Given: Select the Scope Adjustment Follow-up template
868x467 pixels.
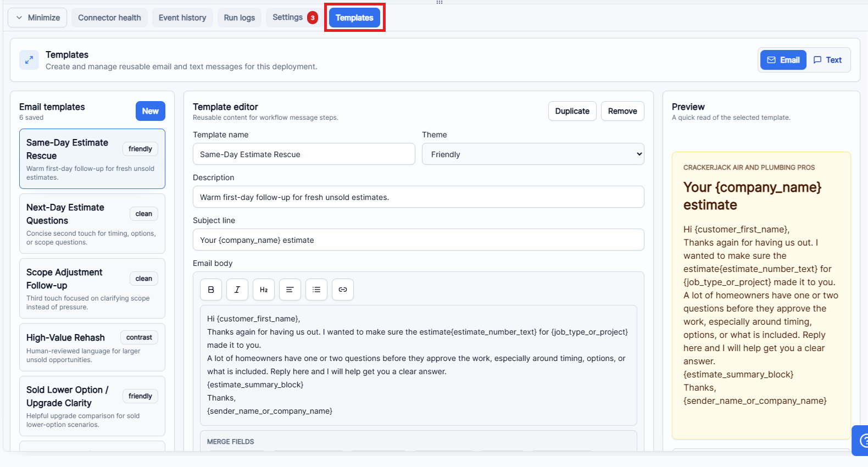Looking at the screenshot, I should click(x=92, y=288).
